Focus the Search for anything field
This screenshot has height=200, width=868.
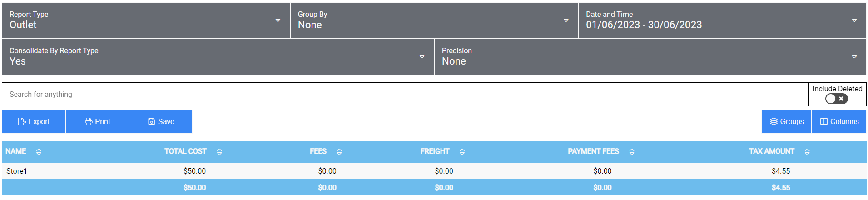(405, 95)
